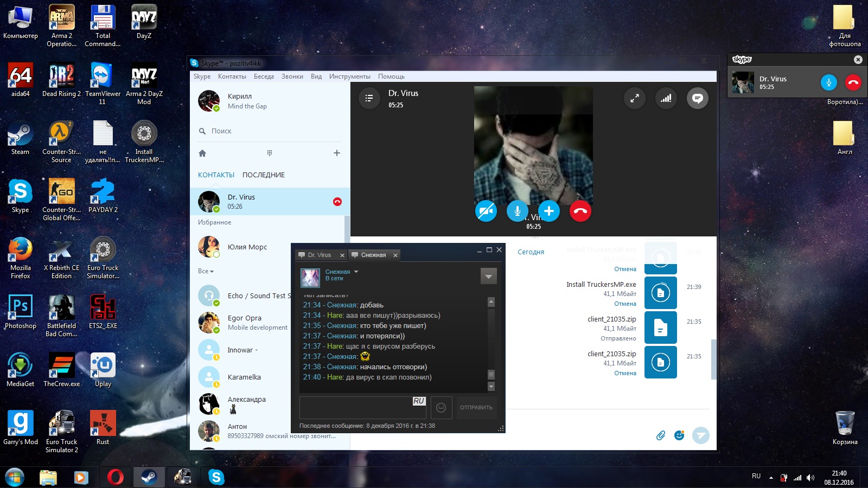Open Install TruckersMP.exe file icon at 21:39
The image size is (868, 488).
click(x=660, y=293)
